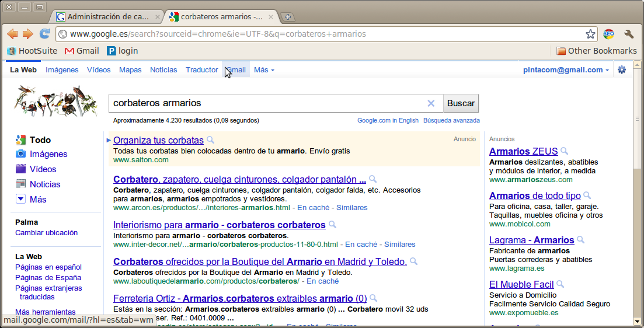Screen dimensions: 644x328
Task: Expand Más in the left sidebar filters
Action: [x=37, y=200]
